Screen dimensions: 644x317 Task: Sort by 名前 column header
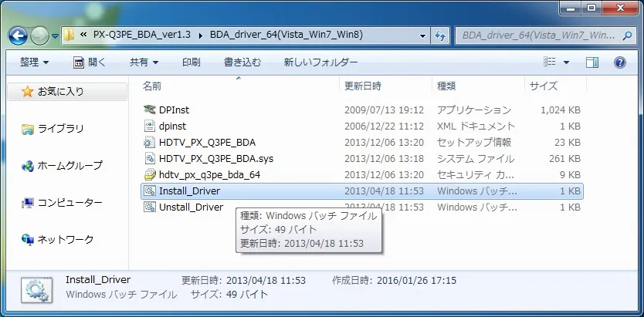coord(152,86)
